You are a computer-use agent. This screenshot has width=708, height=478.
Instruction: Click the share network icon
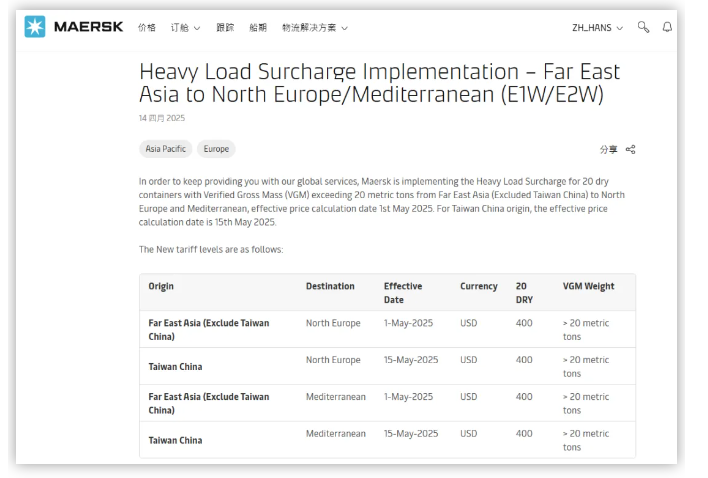tap(631, 149)
